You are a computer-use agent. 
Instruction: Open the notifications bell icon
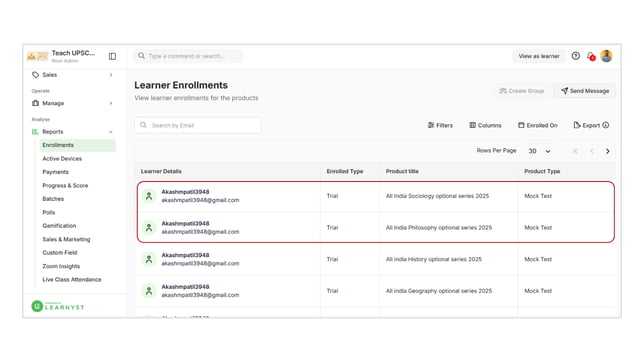tap(591, 56)
